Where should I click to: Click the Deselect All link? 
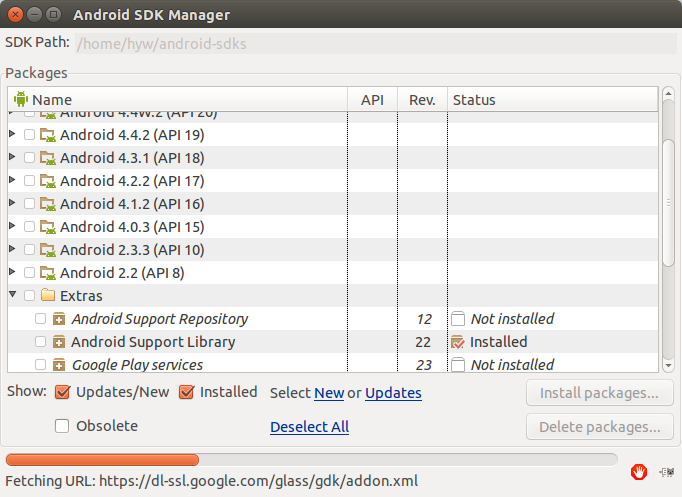(309, 427)
